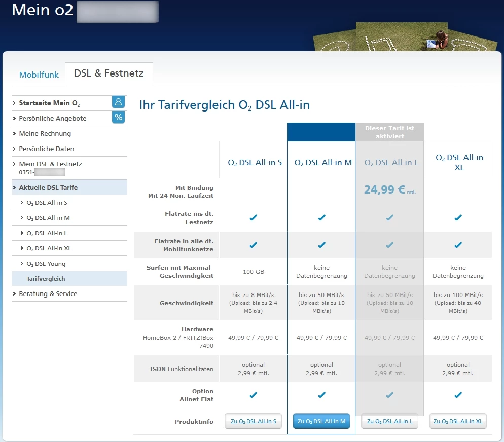
Task: Open the percent offers icon
Action: click(x=118, y=117)
